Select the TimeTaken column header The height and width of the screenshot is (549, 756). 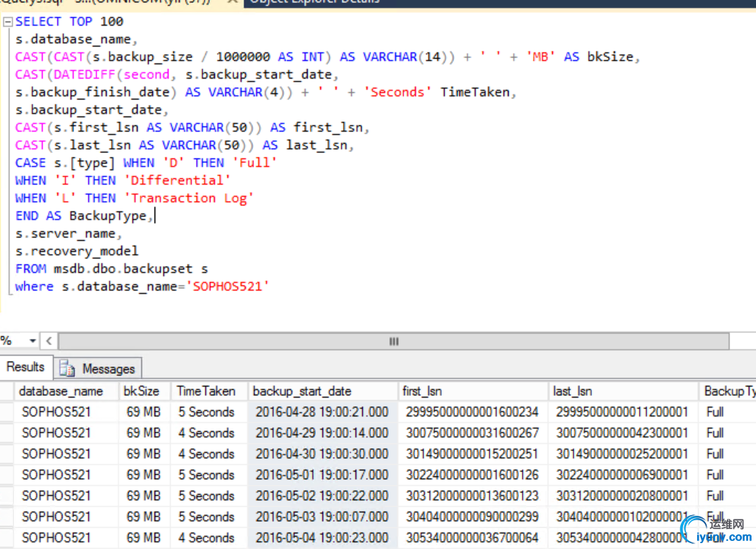pyautogui.click(x=206, y=392)
